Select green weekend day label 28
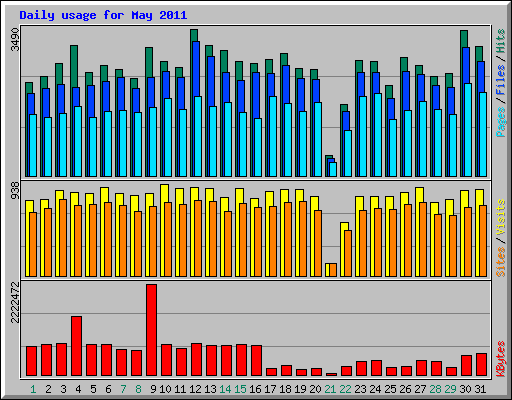 tap(435, 389)
